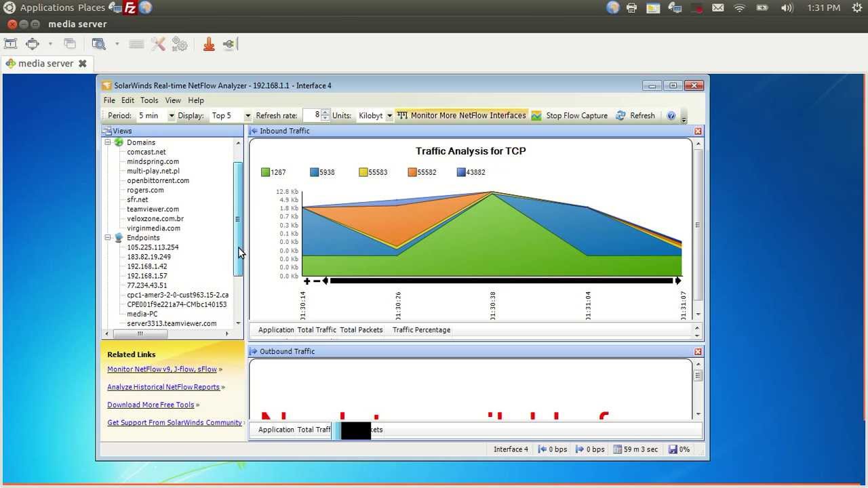The width and height of the screenshot is (868, 488).
Task: Open the Help menu
Action: [x=196, y=100]
